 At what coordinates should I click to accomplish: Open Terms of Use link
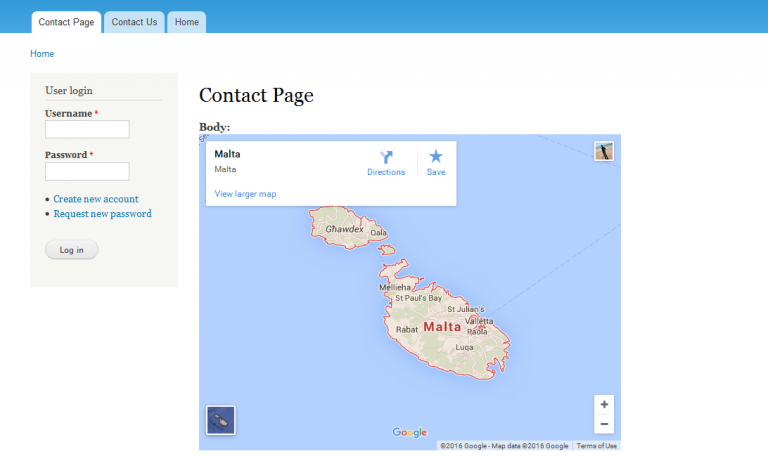tap(596, 446)
